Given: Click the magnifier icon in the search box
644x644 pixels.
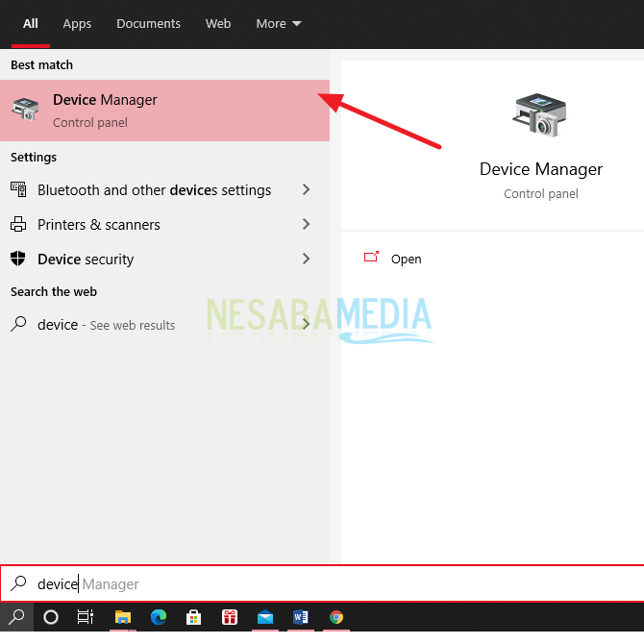Looking at the screenshot, I should 18,583.
